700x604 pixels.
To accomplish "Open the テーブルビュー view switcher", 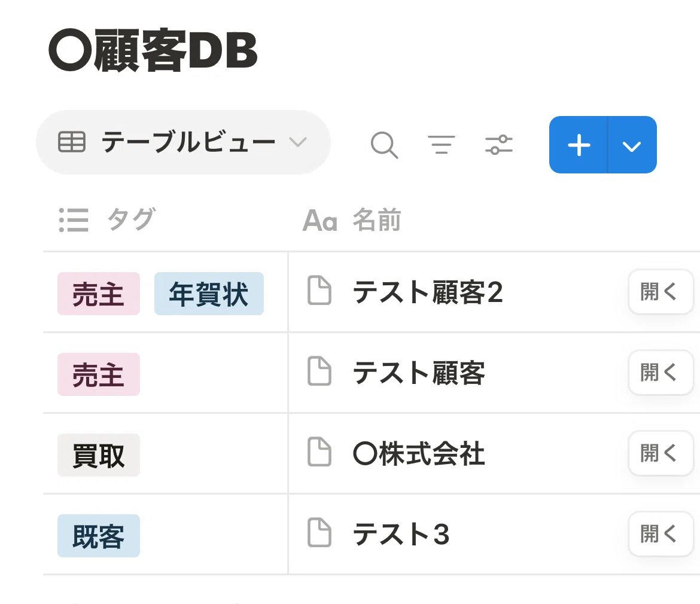I will [183, 142].
